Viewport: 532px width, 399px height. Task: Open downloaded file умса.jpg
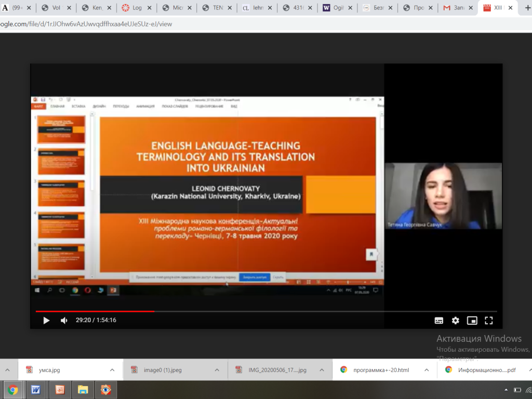(49, 370)
